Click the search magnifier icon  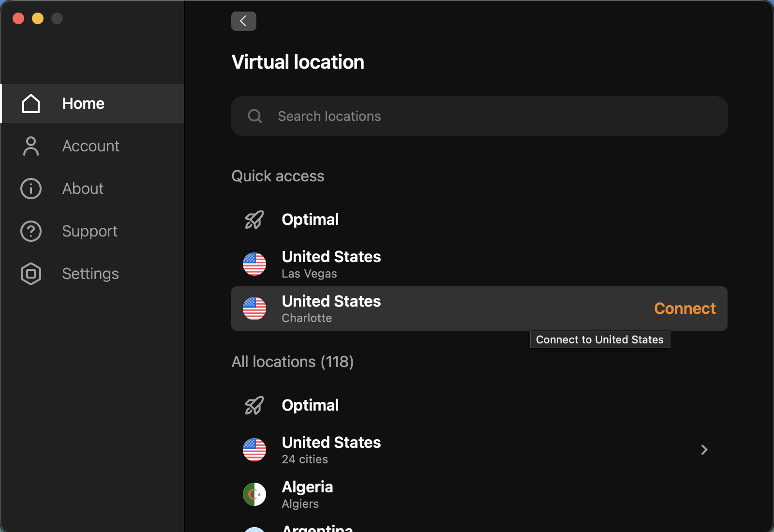[255, 116]
